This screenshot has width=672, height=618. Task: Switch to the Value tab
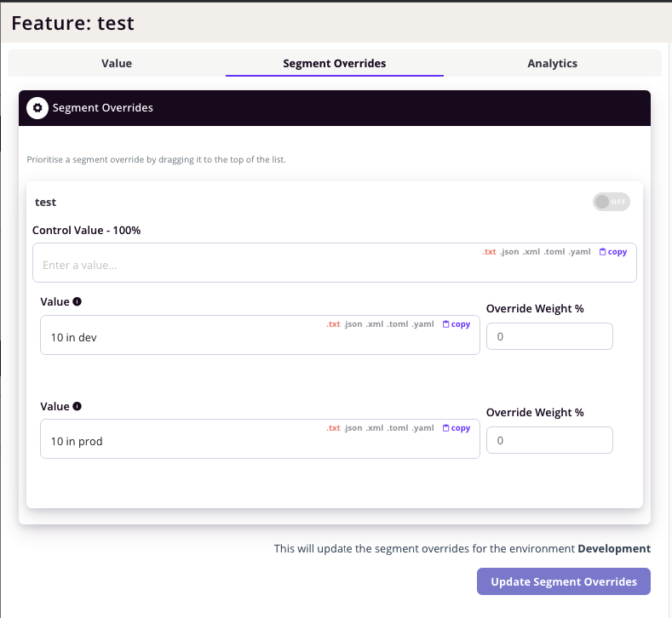pos(117,63)
